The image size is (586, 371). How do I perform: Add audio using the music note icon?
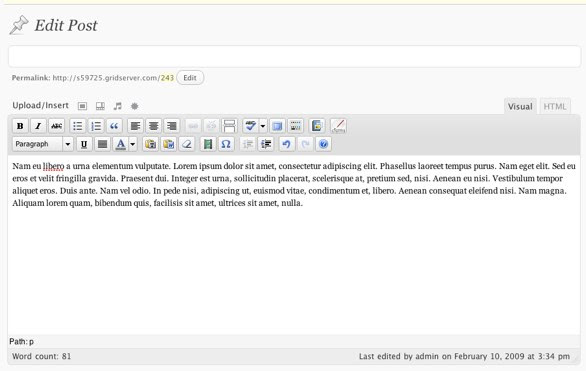coord(118,106)
